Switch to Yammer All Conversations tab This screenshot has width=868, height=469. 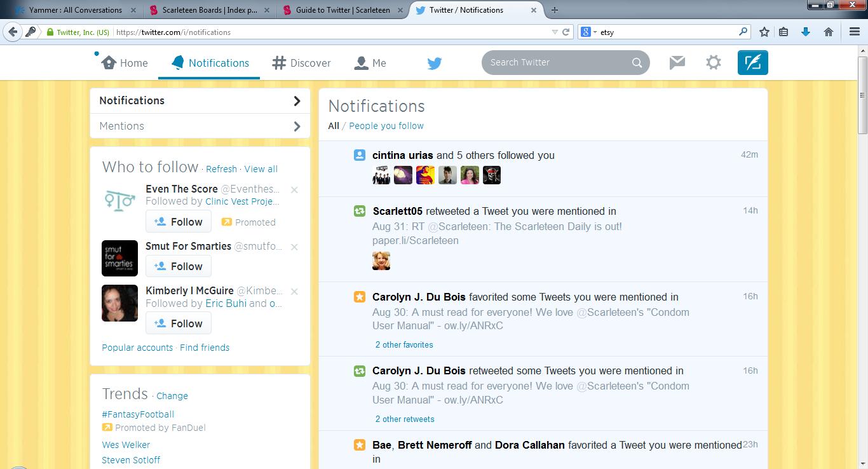pos(76,10)
